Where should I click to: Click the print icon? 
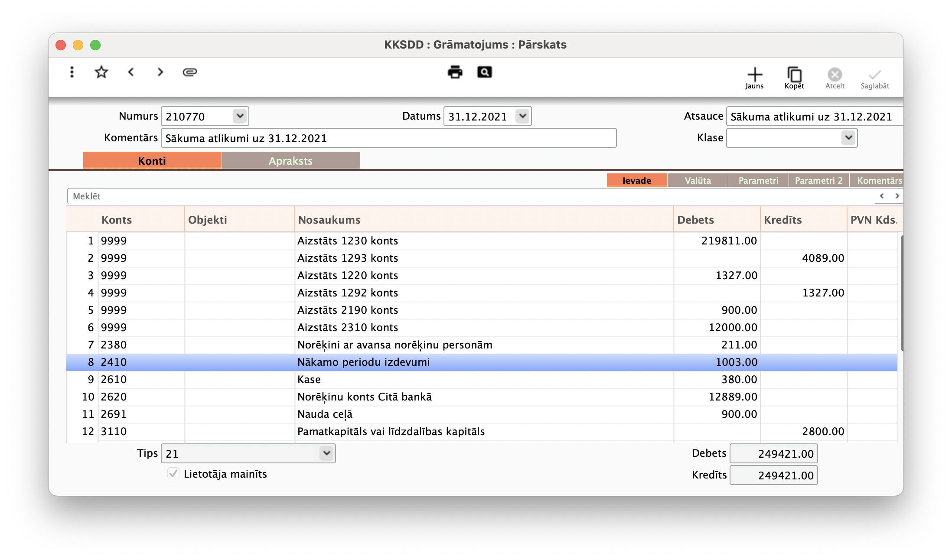click(455, 72)
